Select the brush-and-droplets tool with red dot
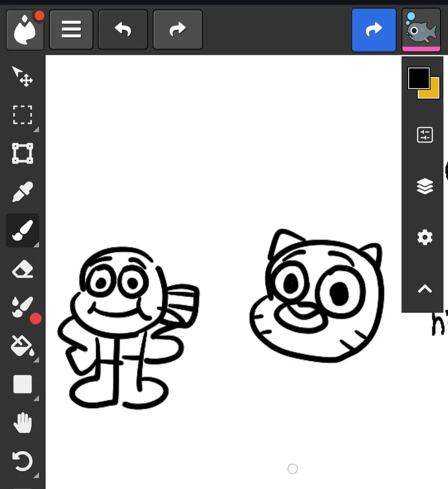 tap(22, 307)
